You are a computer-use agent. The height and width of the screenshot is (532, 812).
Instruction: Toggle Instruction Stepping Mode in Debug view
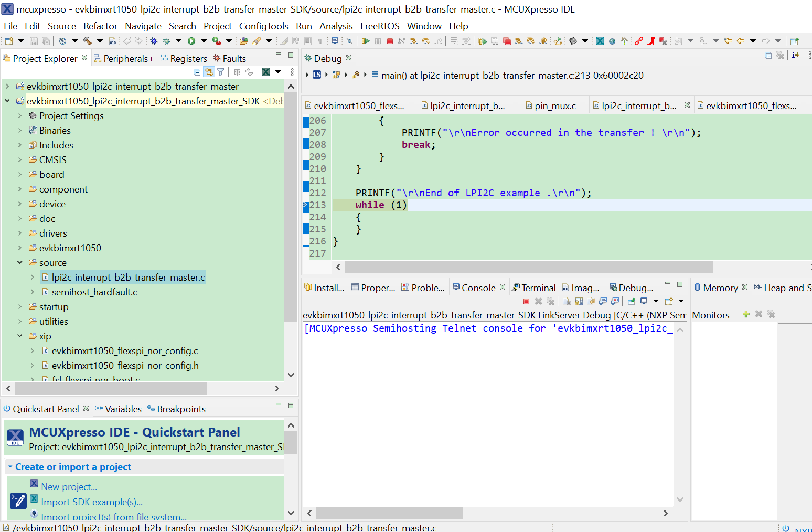[x=796, y=55]
